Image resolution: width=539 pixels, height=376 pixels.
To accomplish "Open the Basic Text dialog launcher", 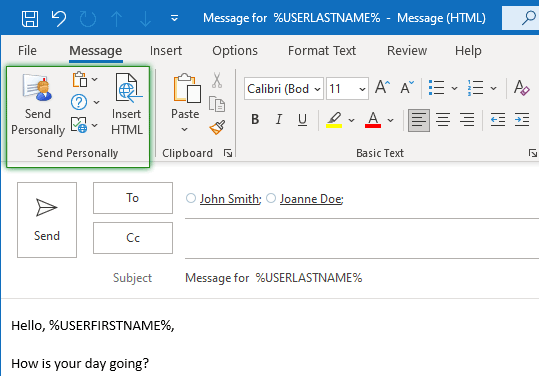I will (533, 153).
